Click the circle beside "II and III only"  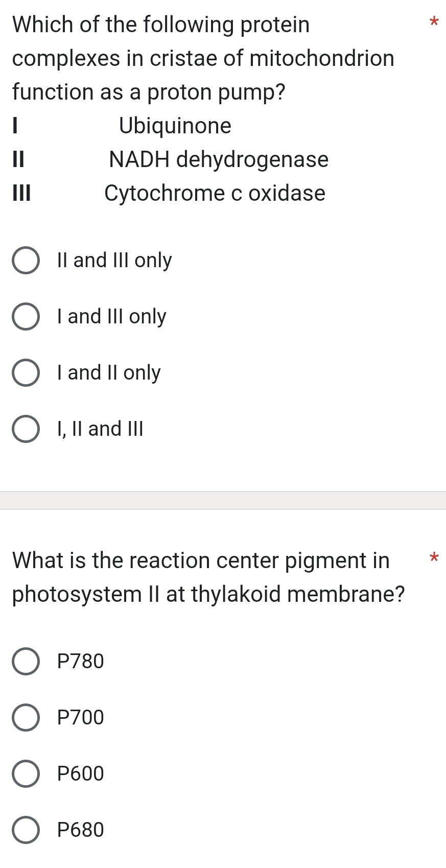[26, 261]
